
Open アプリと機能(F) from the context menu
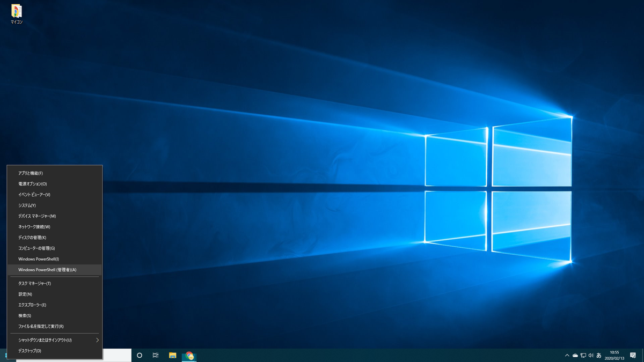[x=54, y=173]
